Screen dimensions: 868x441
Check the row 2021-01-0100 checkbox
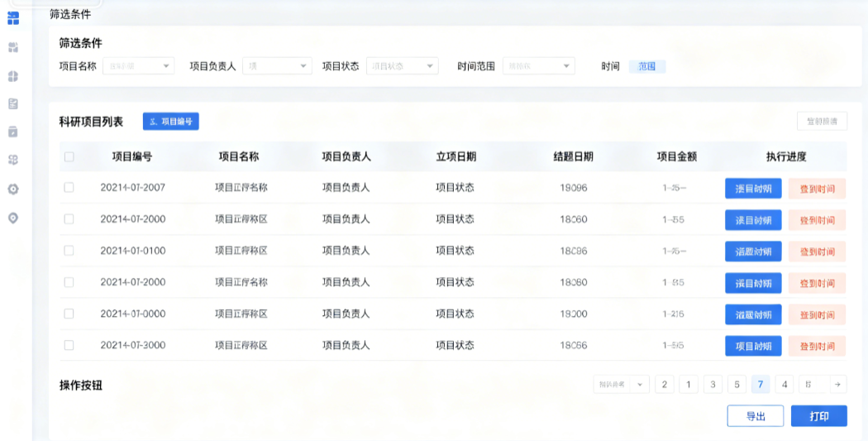point(69,251)
